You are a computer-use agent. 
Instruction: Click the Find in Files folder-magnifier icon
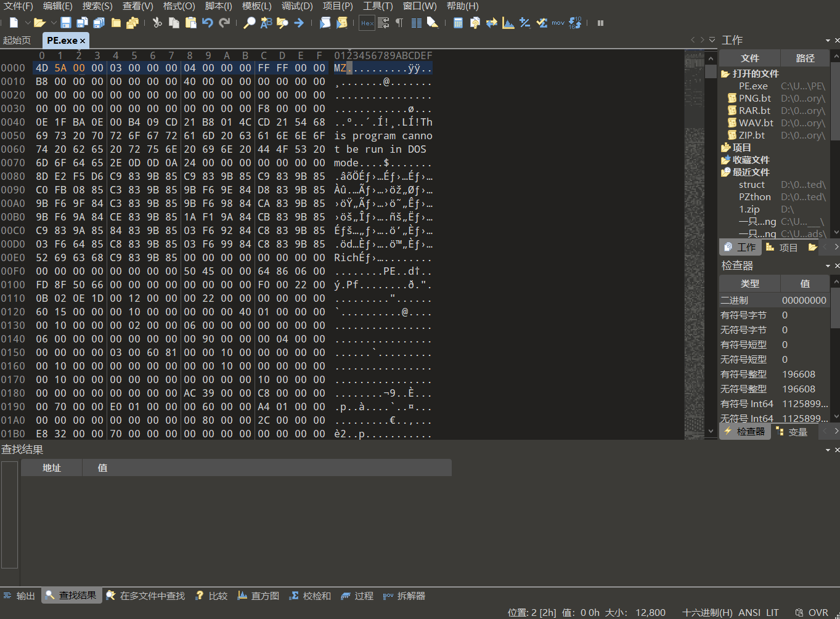tap(282, 23)
